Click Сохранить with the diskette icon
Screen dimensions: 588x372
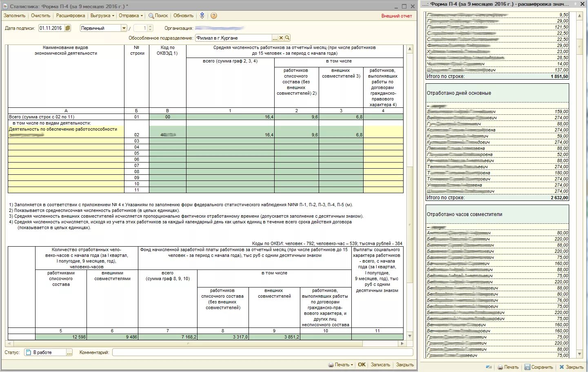coord(539,367)
